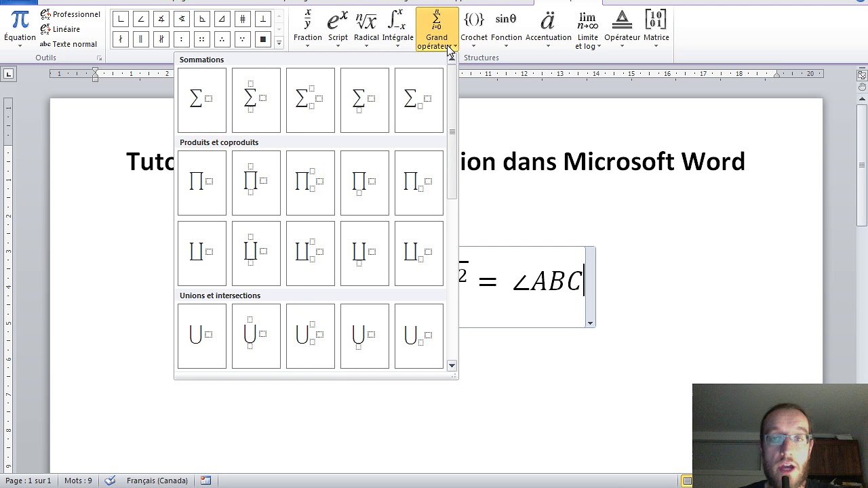Insert the right angle symbol
This screenshot has width=868, height=488.
click(121, 19)
